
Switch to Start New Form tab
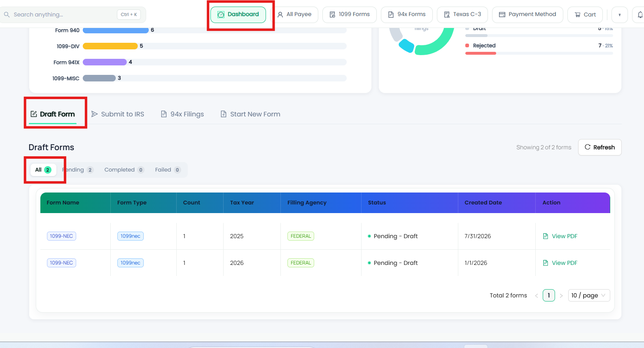pyautogui.click(x=250, y=114)
